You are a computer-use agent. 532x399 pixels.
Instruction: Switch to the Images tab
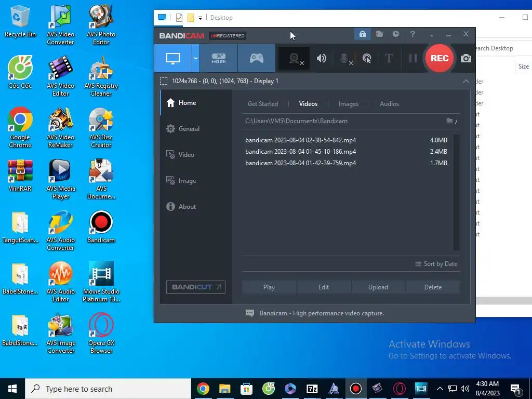tap(349, 104)
